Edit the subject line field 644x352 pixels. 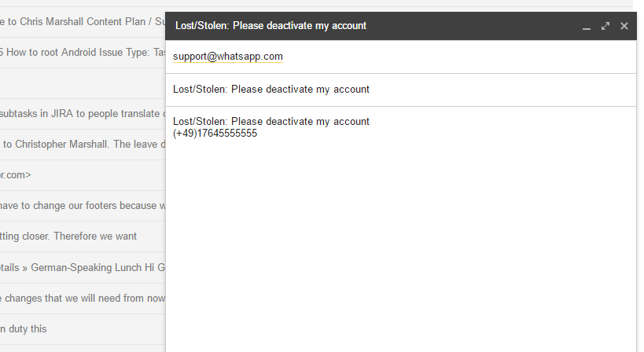click(x=401, y=90)
